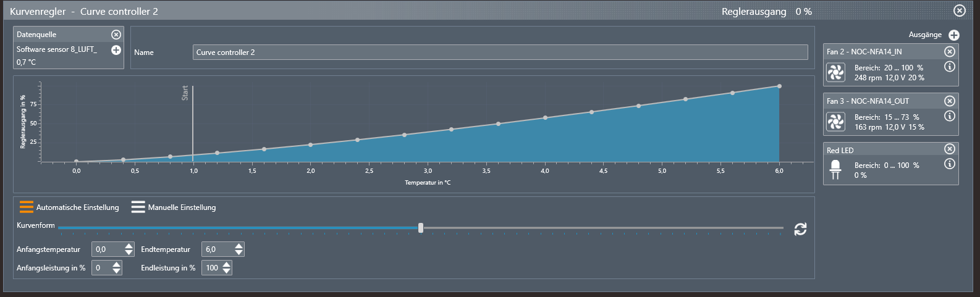Decrease Anfangsleistung with down arrow
This screenshot has width=980, height=297.
click(x=116, y=271)
